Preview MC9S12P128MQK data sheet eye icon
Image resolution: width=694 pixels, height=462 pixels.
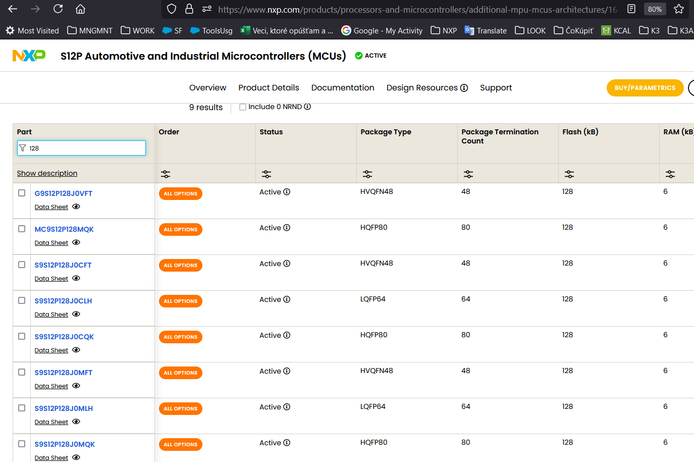(x=76, y=243)
